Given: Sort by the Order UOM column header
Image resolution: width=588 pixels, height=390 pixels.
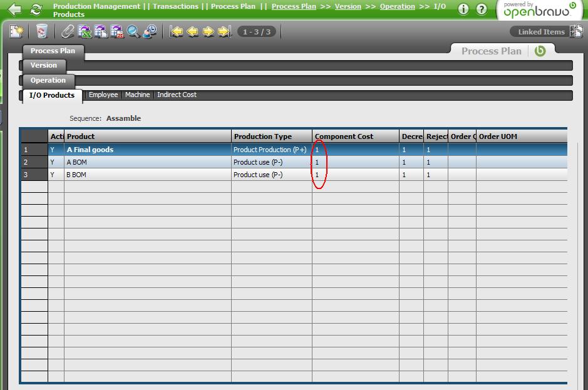Looking at the screenshot, I should pyautogui.click(x=522, y=136).
